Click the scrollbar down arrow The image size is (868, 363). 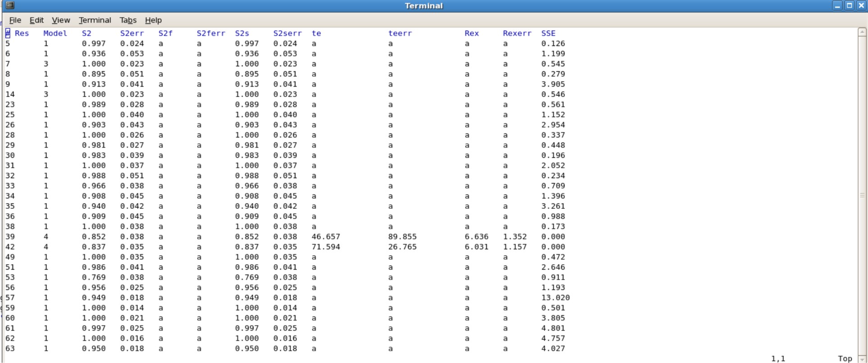click(862, 359)
